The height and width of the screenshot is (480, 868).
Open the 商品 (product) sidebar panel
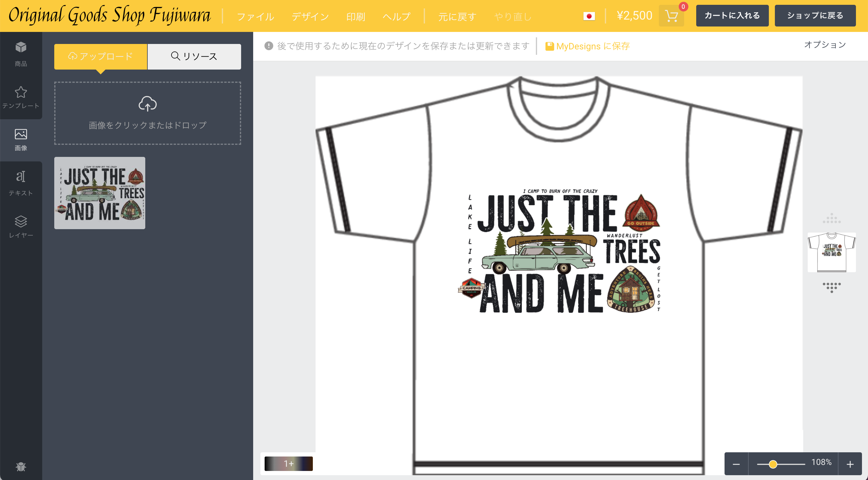(21, 54)
